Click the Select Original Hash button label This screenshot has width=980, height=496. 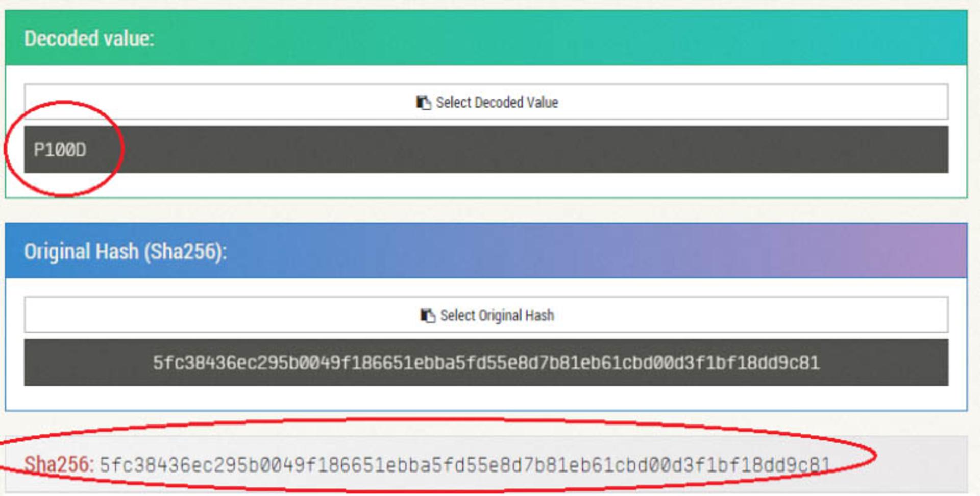(x=497, y=315)
